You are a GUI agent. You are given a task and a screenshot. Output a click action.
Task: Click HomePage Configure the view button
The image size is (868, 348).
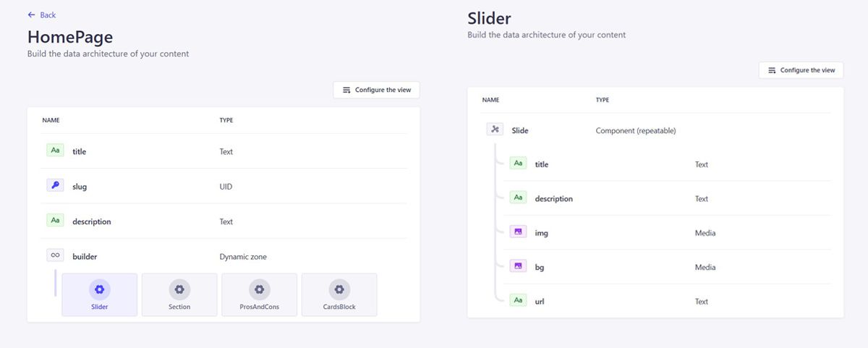(376, 90)
